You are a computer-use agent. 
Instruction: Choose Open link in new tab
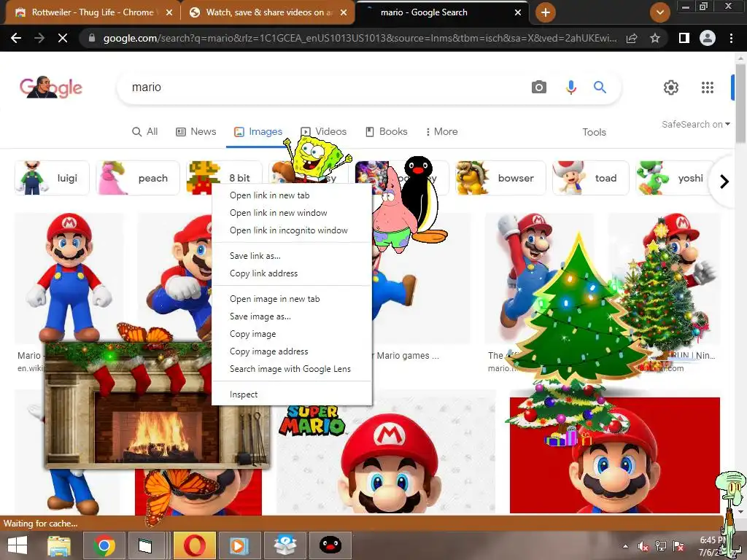[x=292, y=195]
